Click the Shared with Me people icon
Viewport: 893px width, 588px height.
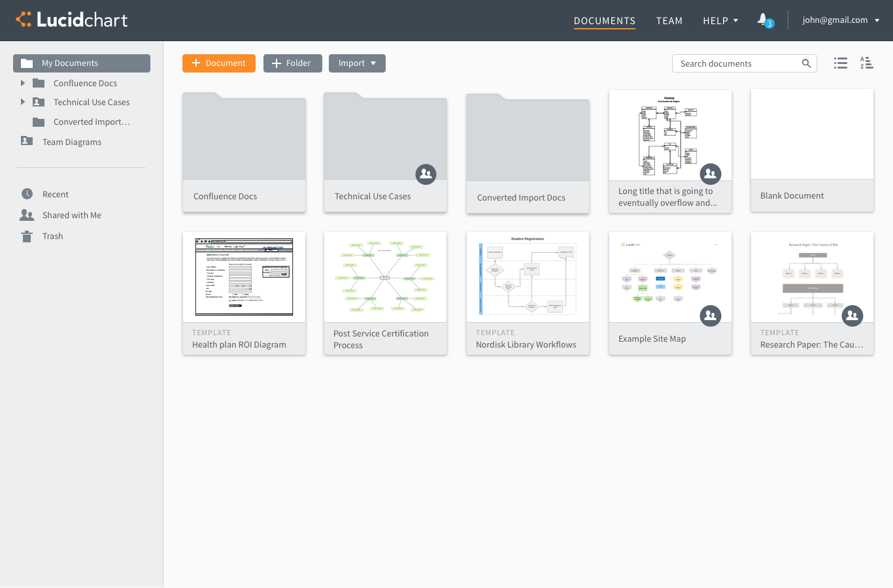click(x=27, y=215)
